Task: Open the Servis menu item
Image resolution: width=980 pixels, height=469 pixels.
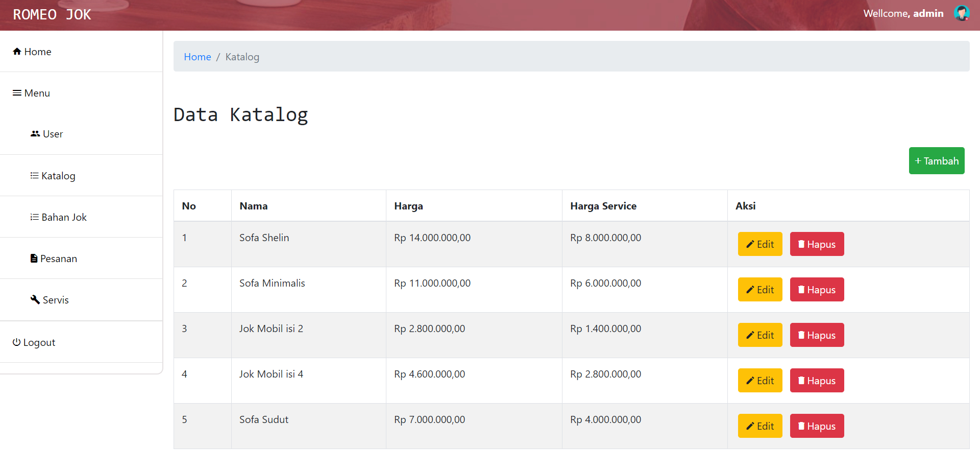Action: 55,300
